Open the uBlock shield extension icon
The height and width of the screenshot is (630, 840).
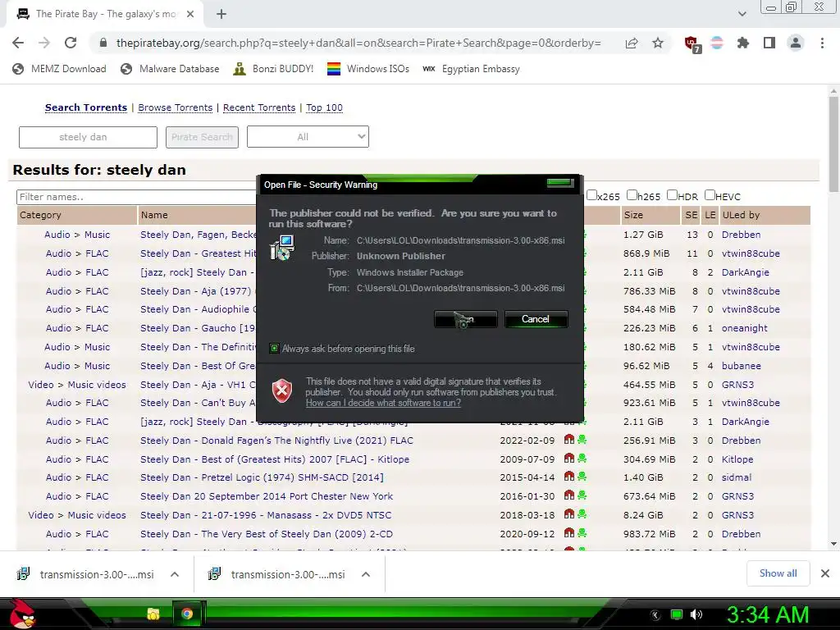692,44
